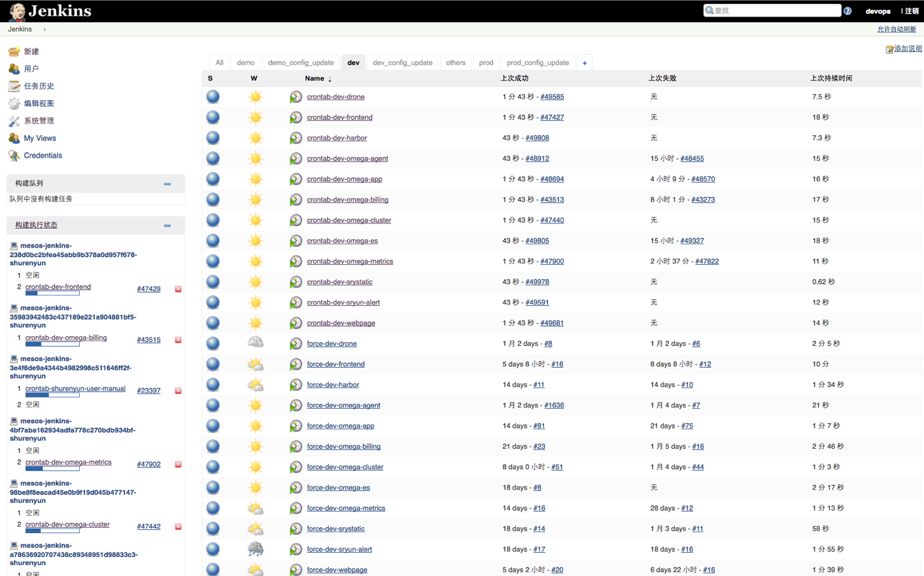Open last successful build #49585

coord(552,97)
